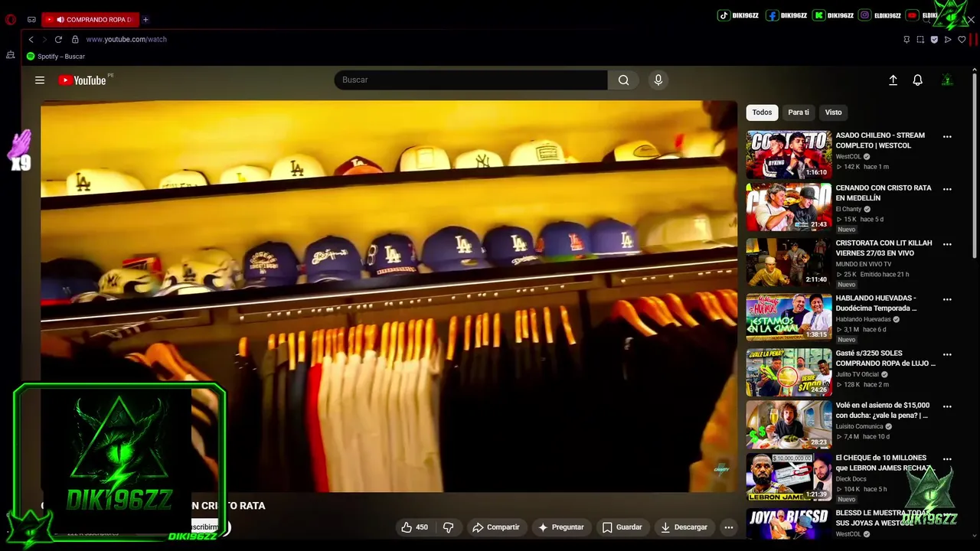Open the Gasté s/3250 SOLES video title
The image size is (980, 551).
pyautogui.click(x=886, y=358)
